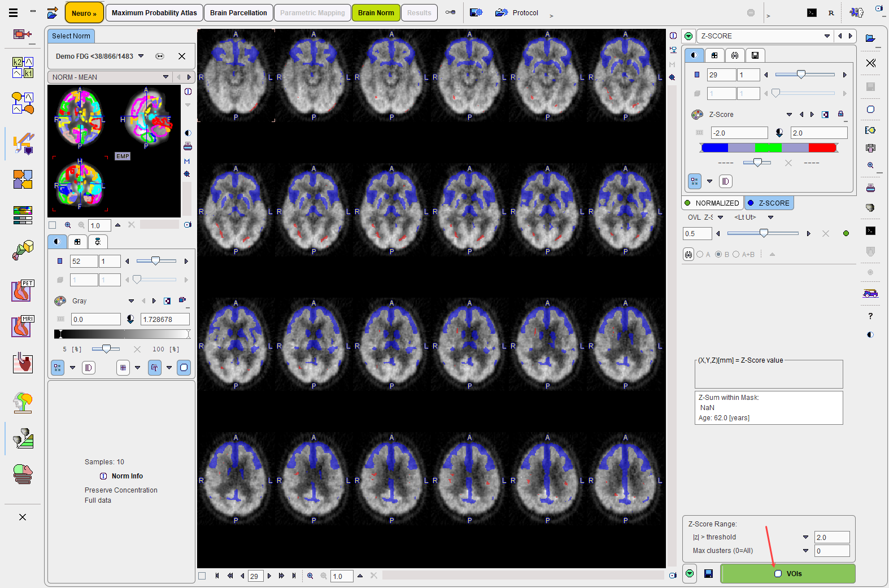889x588 pixels.
Task: Adjust the 0.5 overlay blending slider
Action: (762, 233)
